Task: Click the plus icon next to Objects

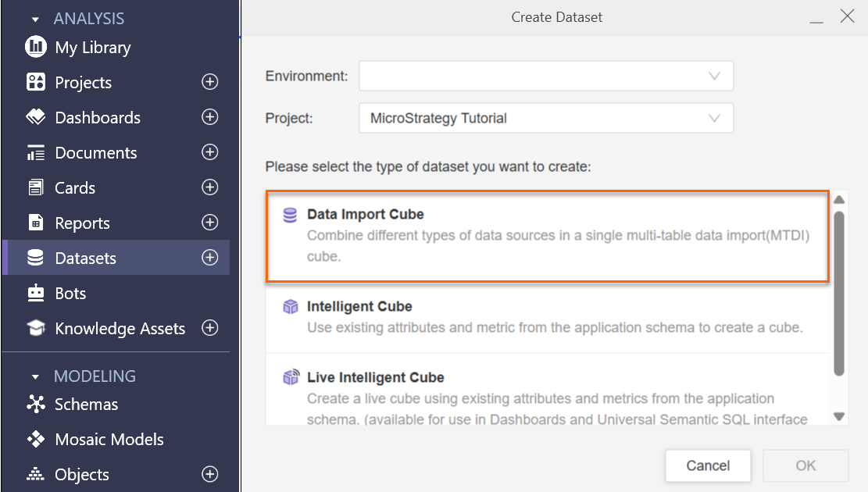Action: 209,474
